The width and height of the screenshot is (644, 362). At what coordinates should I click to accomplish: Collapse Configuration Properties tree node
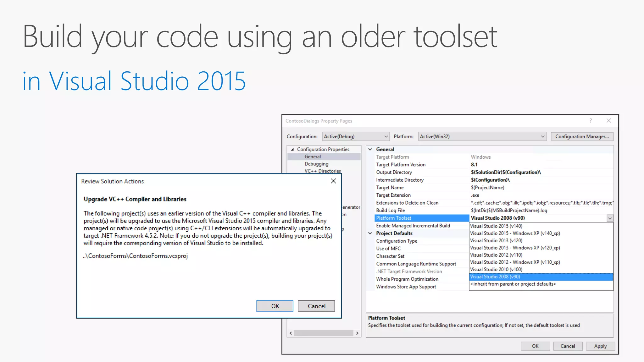pyautogui.click(x=292, y=149)
